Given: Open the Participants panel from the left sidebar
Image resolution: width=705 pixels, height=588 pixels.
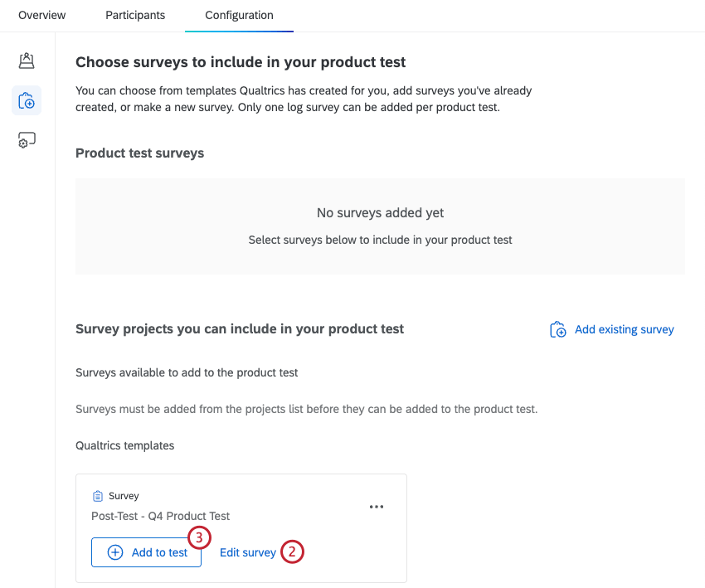Looking at the screenshot, I should click(x=26, y=61).
